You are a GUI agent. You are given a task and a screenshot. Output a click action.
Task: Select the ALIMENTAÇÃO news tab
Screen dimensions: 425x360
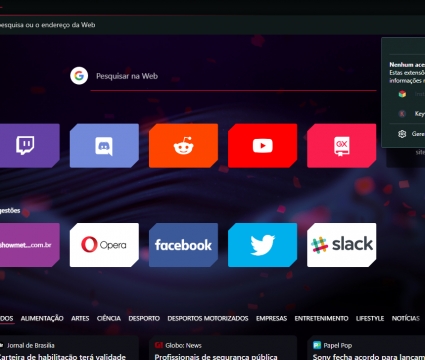(x=42, y=318)
